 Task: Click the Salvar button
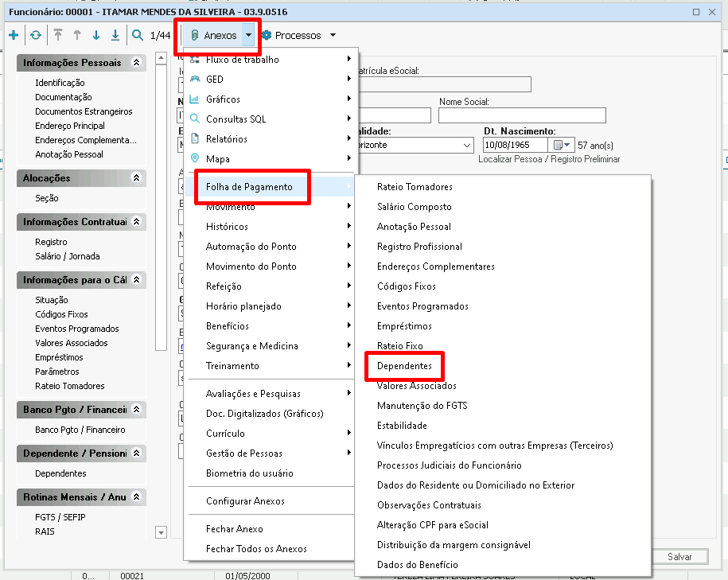[679, 557]
